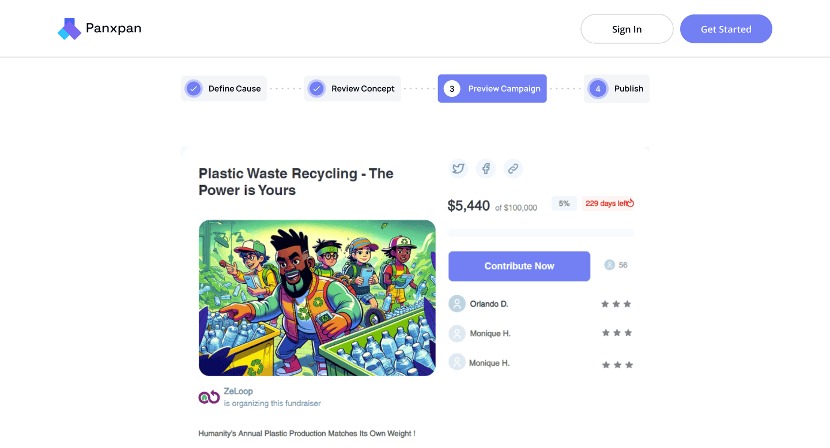Click Orlando D.'s avatar icon

pyautogui.click(x=457, y=304)
